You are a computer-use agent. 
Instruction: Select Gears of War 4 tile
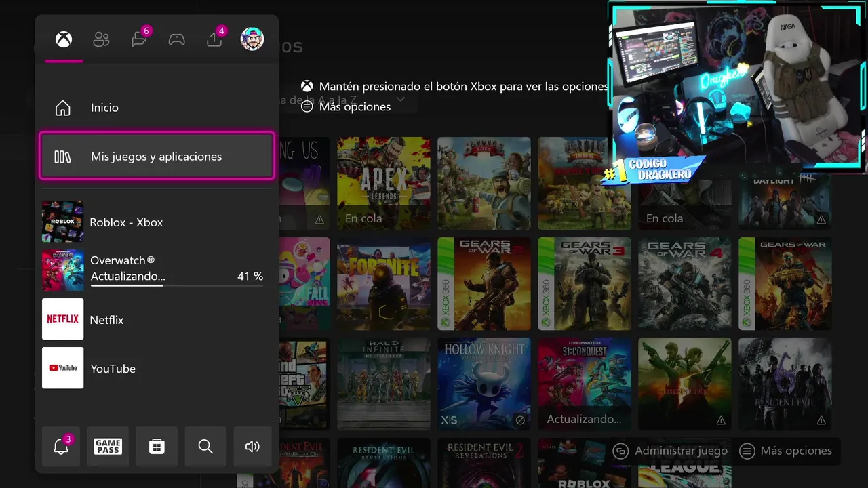click(x=685, y=283)
